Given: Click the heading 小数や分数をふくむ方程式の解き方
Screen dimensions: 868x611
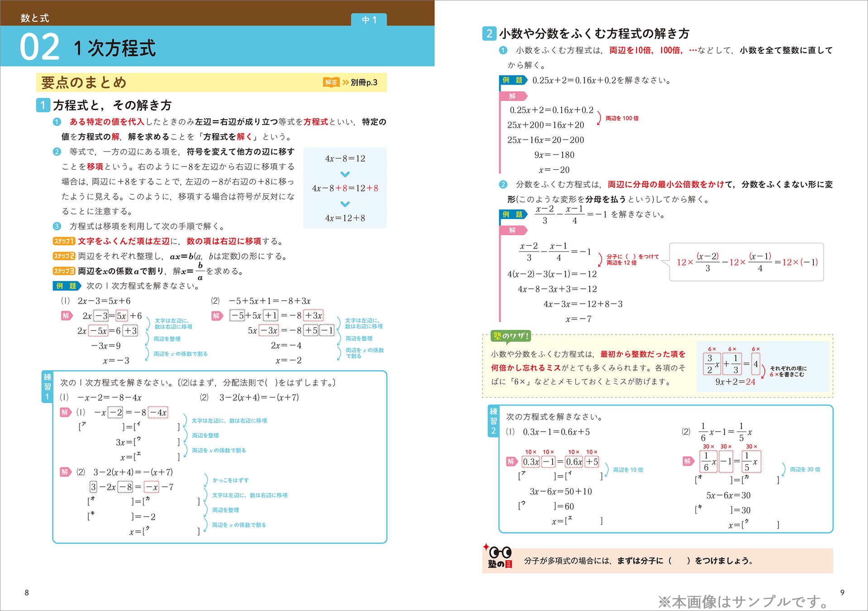Looking at the screenshot, I should pyautogui.click(x=594, y=33).
